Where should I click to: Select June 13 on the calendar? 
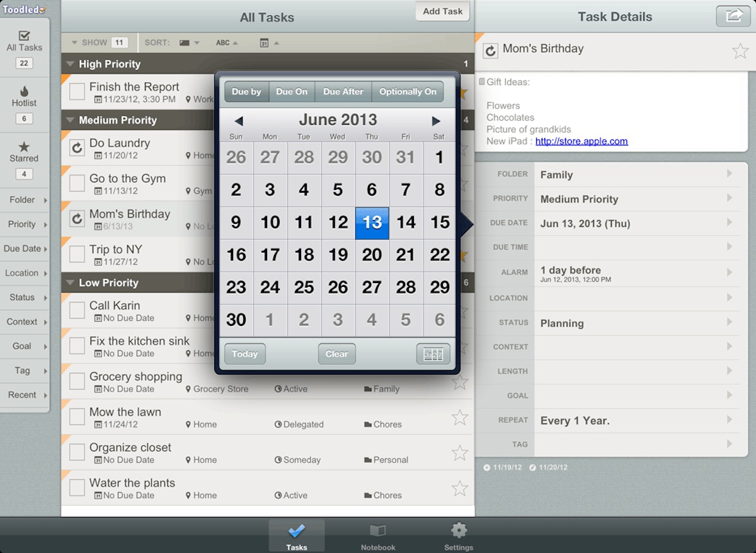372,223
